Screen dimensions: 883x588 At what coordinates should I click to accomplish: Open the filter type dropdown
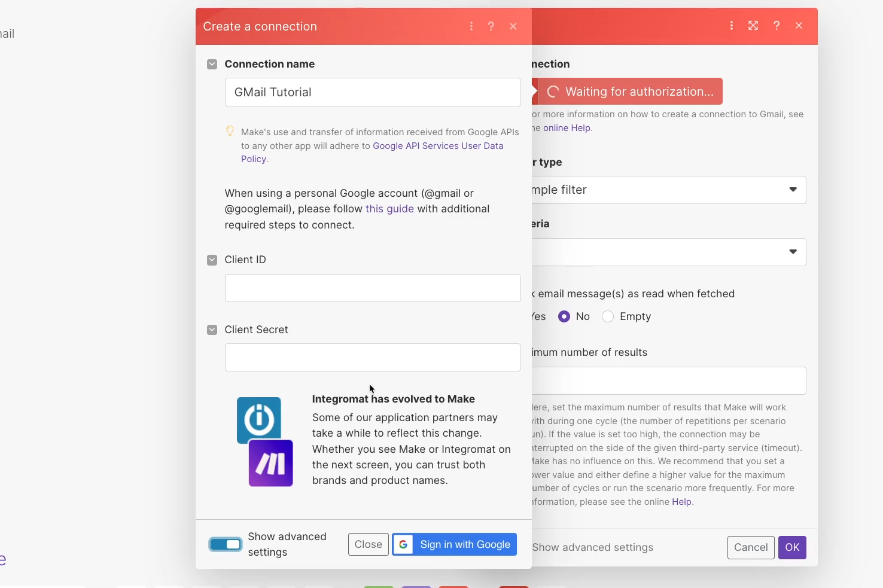point(668,190)
